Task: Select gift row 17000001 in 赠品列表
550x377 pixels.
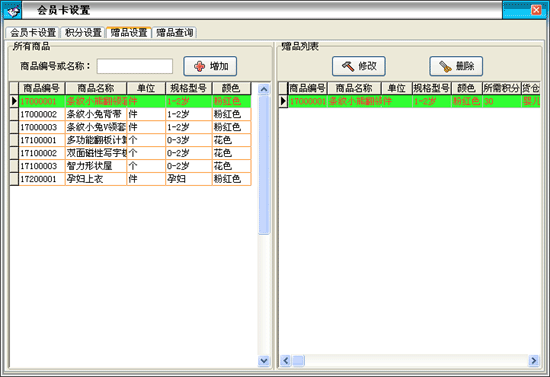Action: tap(409, 101)
